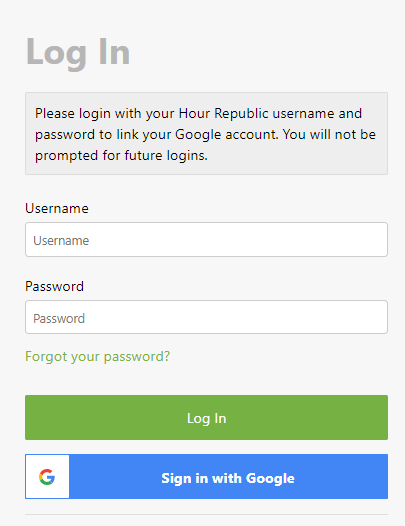Viewport: 405px width, 526px height.
Task: Click the Password placeholder text
Action: coord(59,318)
